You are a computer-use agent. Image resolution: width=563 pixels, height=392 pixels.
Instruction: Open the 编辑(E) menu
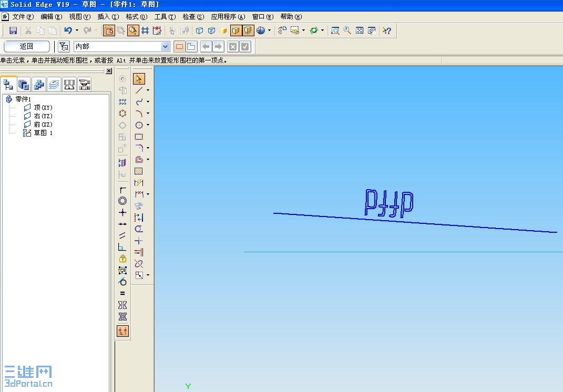[x=52, y=17]
